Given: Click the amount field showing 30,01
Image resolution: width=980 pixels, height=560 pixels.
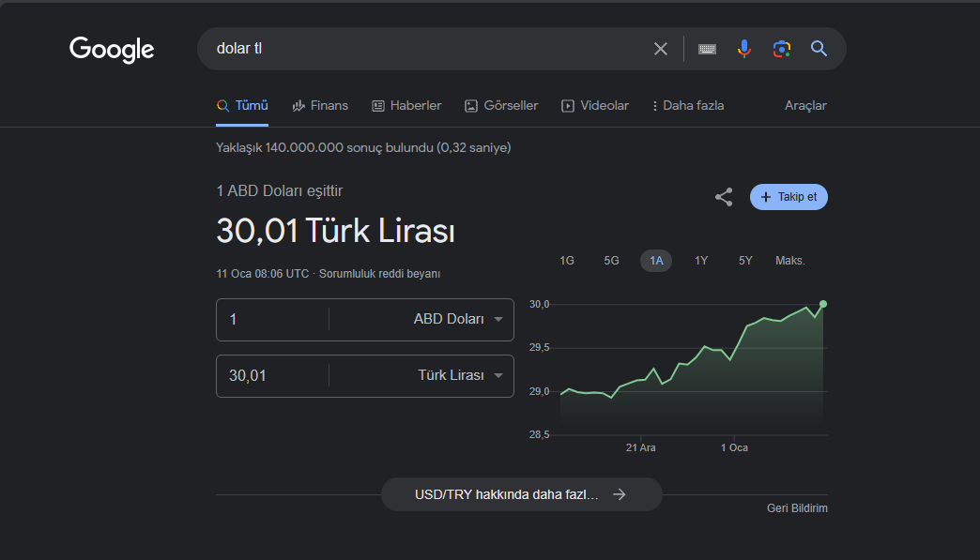Looking at the screenshot, I should pyautogui.click(x=273, y=376).
